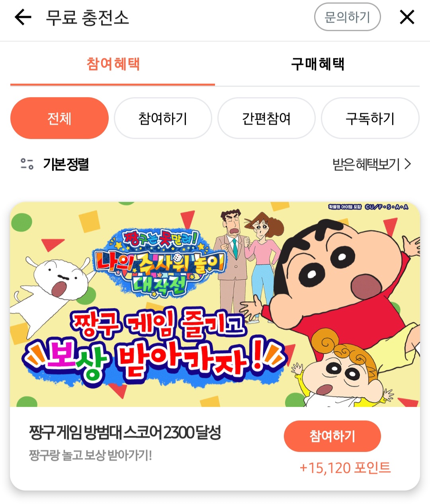
Task: Click the 짱구랑 놀고 보상 받아가기 subtitle
Action: 90,455
